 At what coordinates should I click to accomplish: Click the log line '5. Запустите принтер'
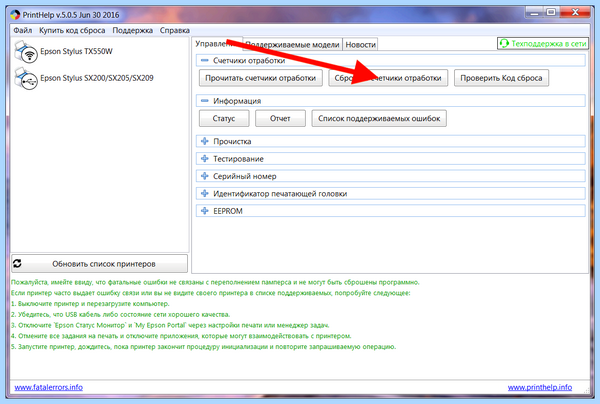pos(203,347)
